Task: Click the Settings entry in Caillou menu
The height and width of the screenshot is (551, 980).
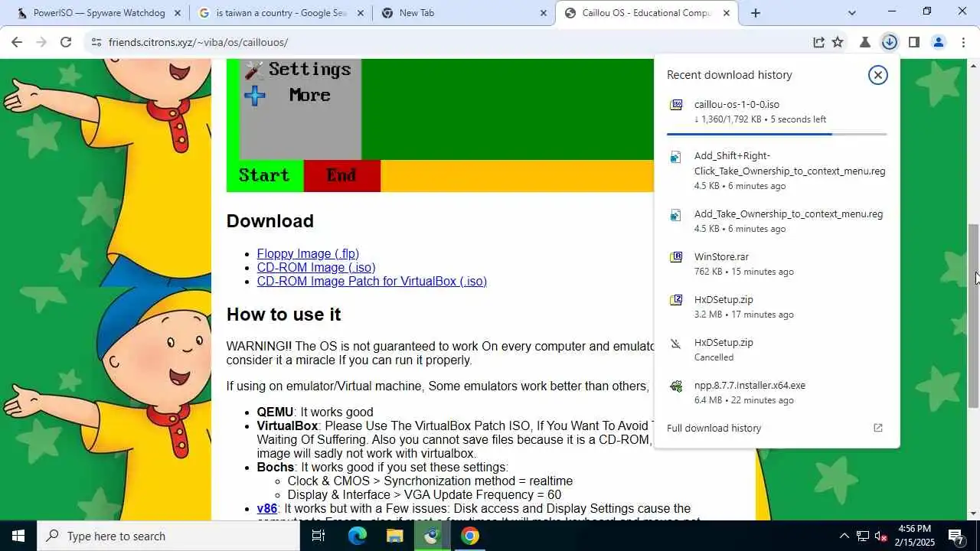Action: (299, 70)
